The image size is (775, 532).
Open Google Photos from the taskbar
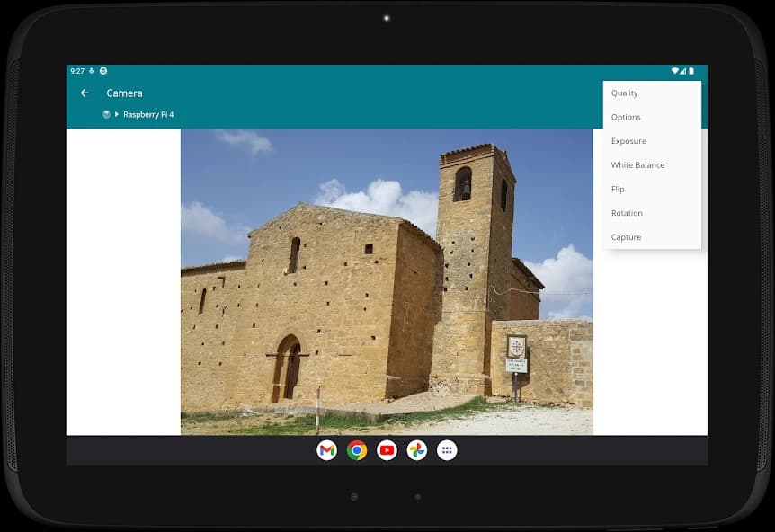pyautogui.click(x=416, y=450)
